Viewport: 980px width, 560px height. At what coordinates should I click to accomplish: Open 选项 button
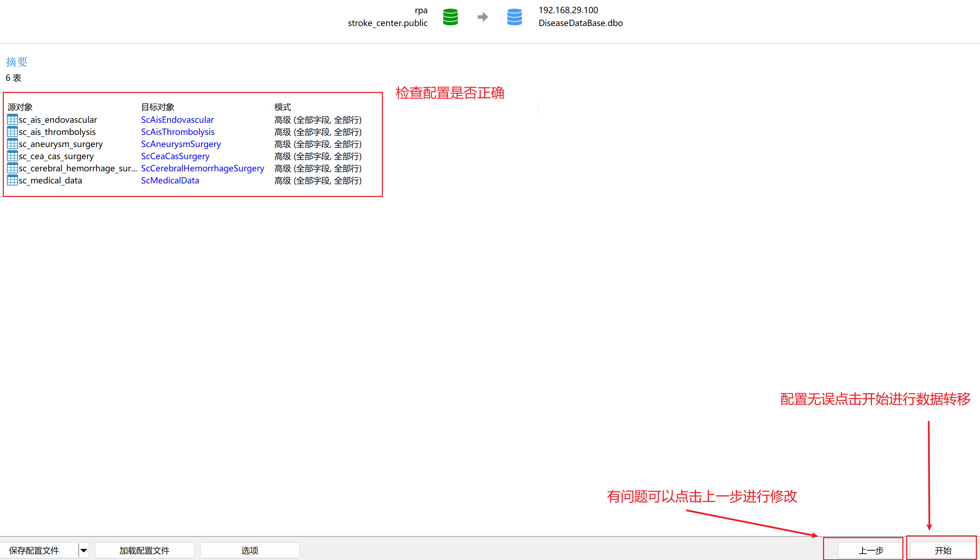click(x=250, y=550)
